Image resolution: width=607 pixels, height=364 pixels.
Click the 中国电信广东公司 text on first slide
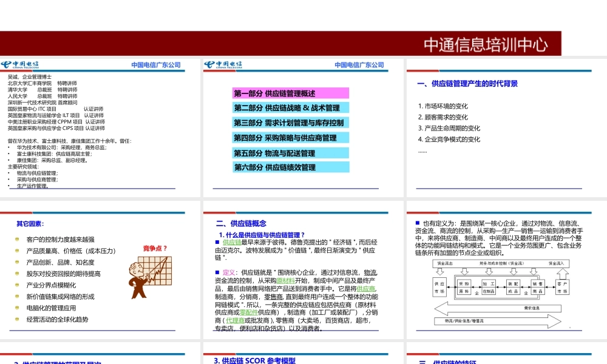pyautogui.click(x=156, y=65)
